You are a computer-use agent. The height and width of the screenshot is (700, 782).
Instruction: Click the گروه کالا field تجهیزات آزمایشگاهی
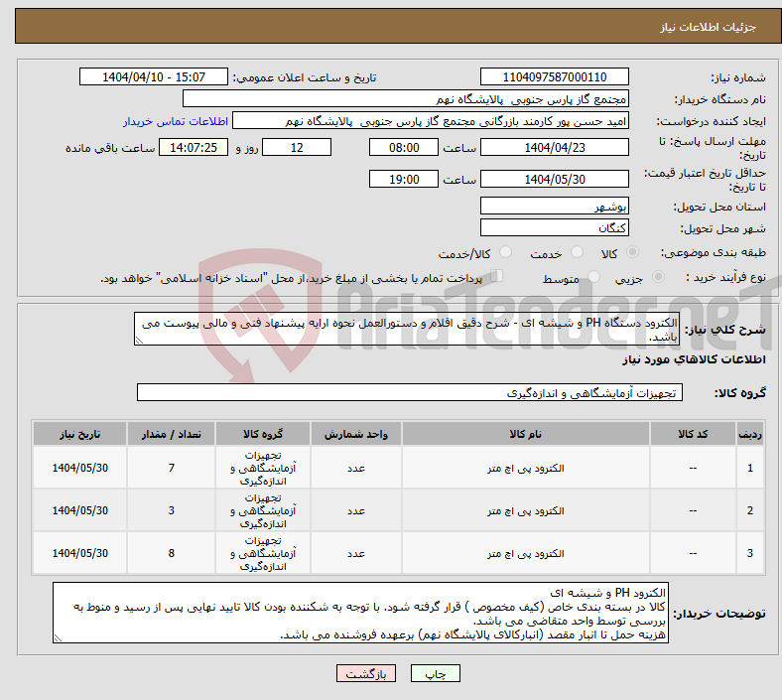(410, 392)
